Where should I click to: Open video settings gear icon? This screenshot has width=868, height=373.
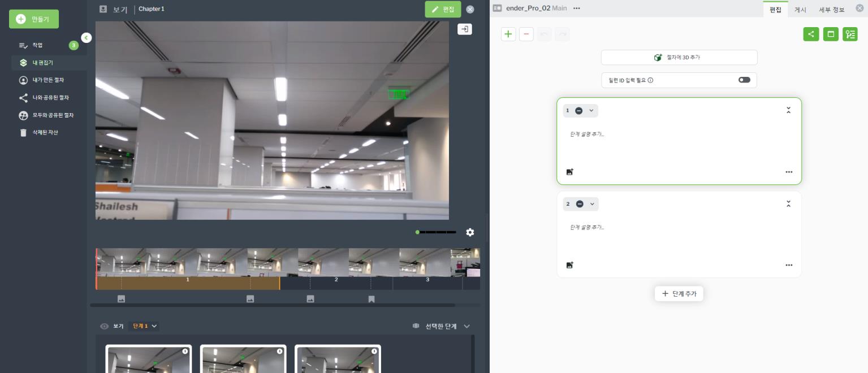pos(470,232)
